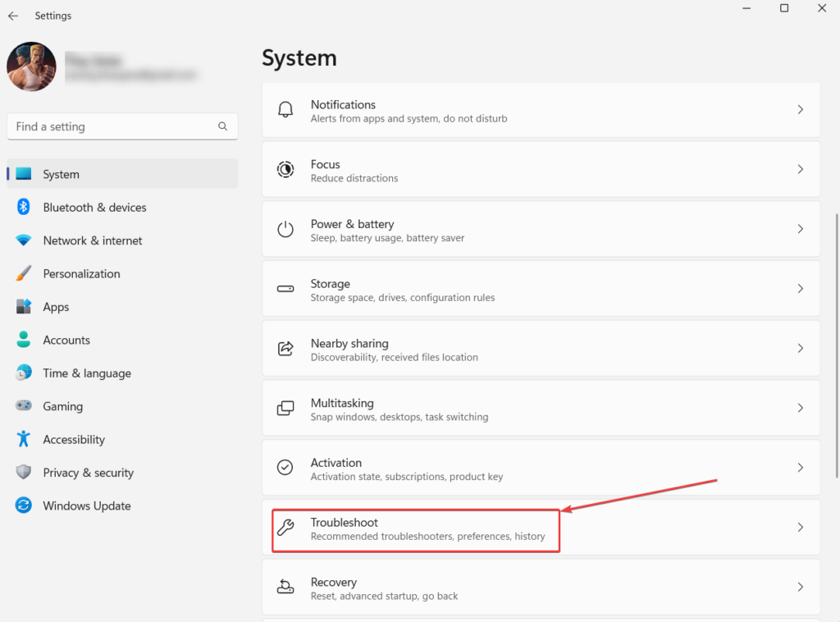The width and height of the screenshot is (840, 622).
Task: Click the back arrow in title bar
Action: pyautogui.click(x=13, y=16)
